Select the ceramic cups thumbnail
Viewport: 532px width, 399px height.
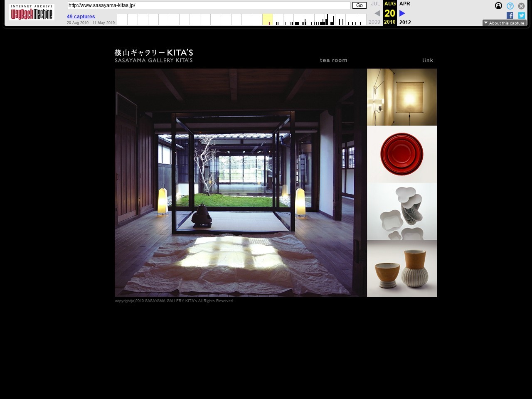(x=401, y=268)
